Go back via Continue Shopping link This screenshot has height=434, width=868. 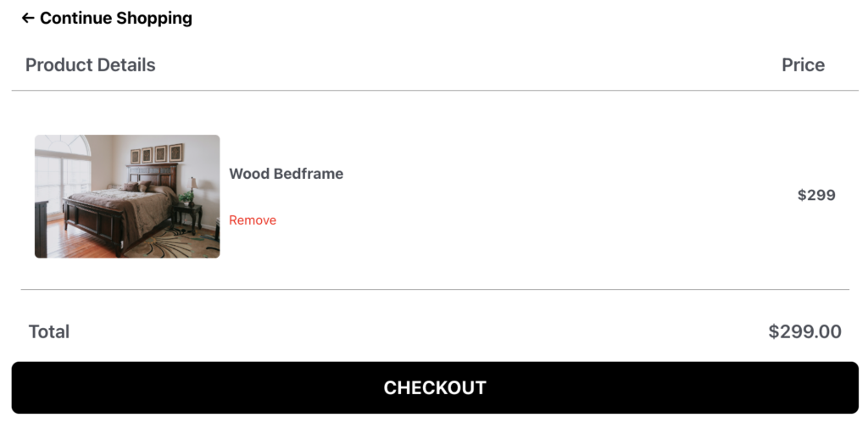[x=115, y=18]
